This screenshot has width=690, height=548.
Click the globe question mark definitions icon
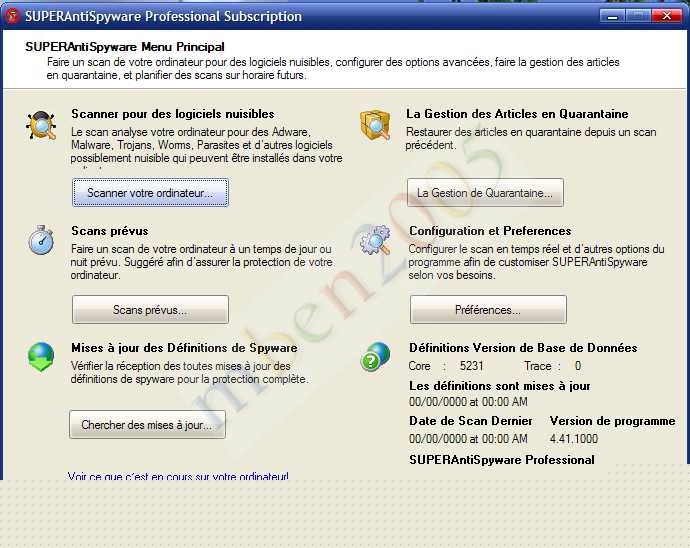click(x=375, y=357)
